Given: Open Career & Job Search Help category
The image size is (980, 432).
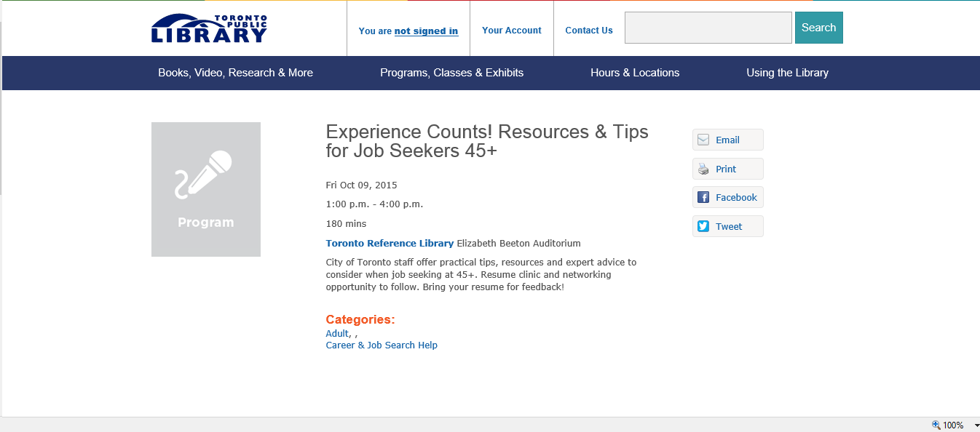Looking at the screenshot, I should [x=382, y=345].
